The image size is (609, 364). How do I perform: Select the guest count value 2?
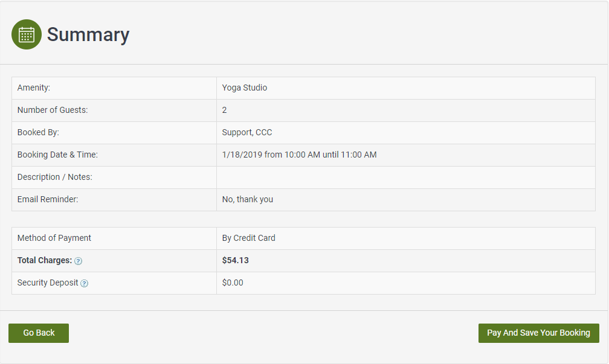224,110
